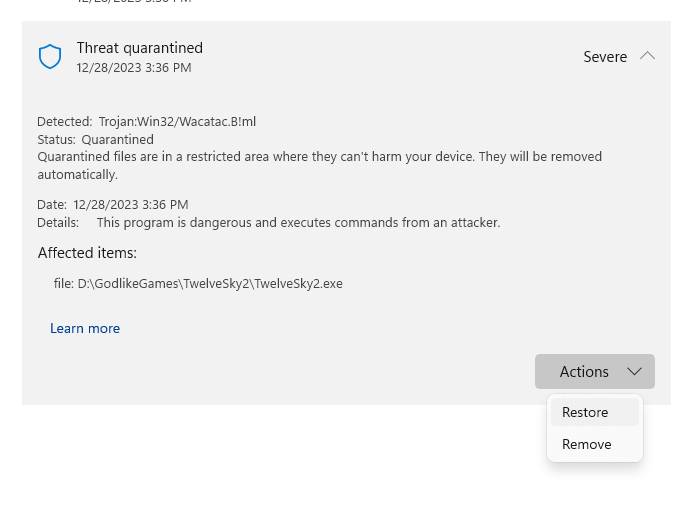The height and width of the screenshot is (511, 700).
Task: Open the Actions dropdown button
Action: tap(595, 371)
